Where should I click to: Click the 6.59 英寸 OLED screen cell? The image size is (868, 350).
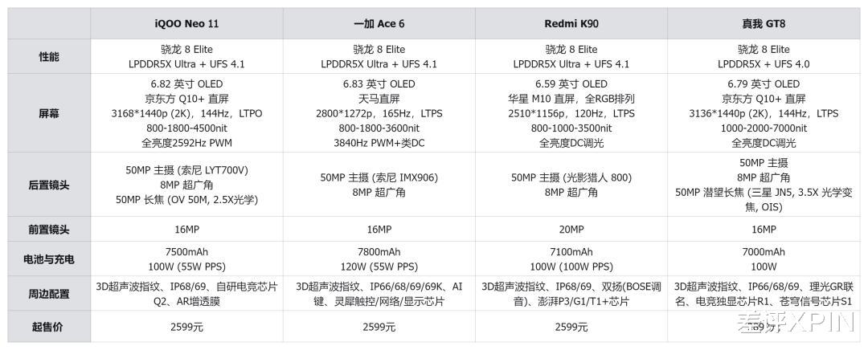tap(571, 114)
